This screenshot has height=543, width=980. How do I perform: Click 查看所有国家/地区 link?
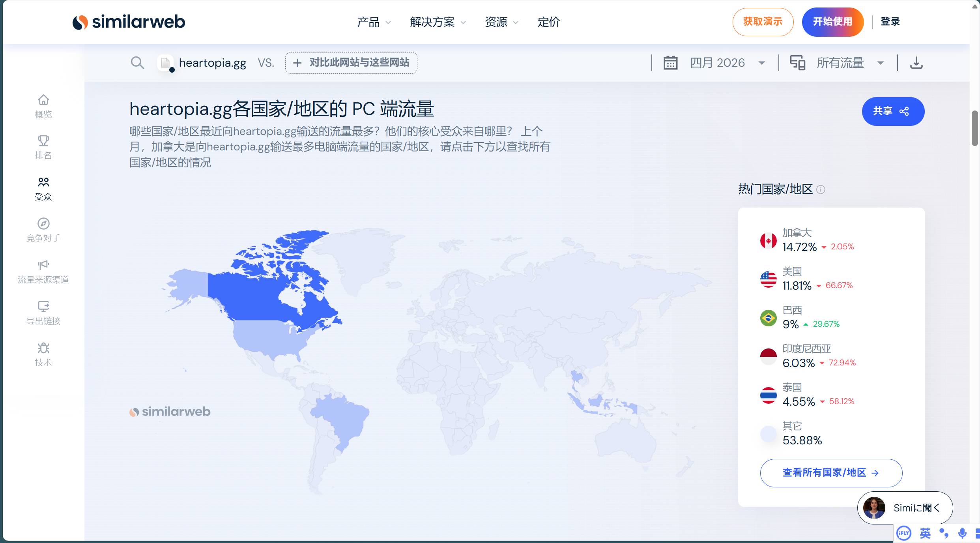[x=831, y=473]
